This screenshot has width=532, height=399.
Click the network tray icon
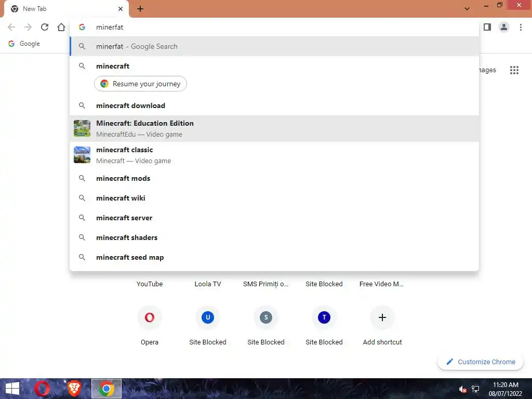click(475, 389)
